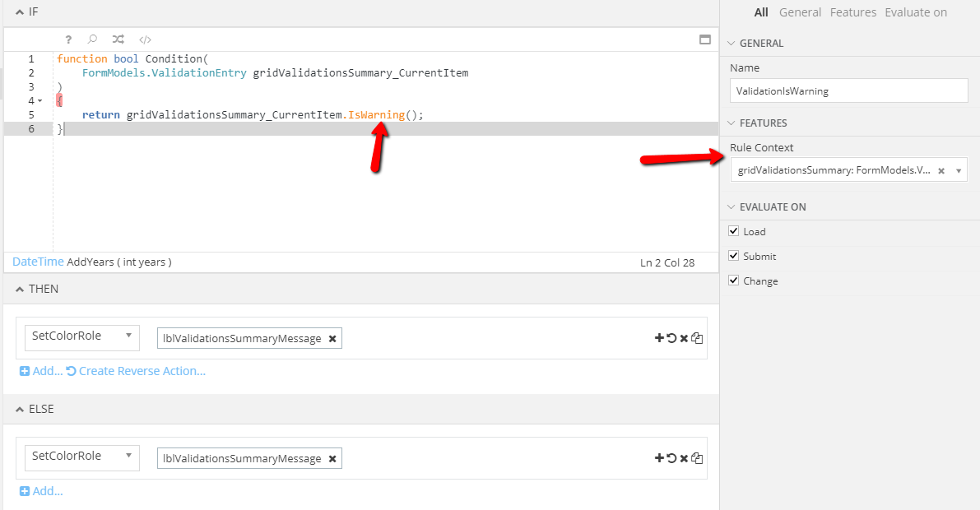Click the reverse arrow icon in ELSE action row
This screenshot has width=980, height=510.
(671, 458)
